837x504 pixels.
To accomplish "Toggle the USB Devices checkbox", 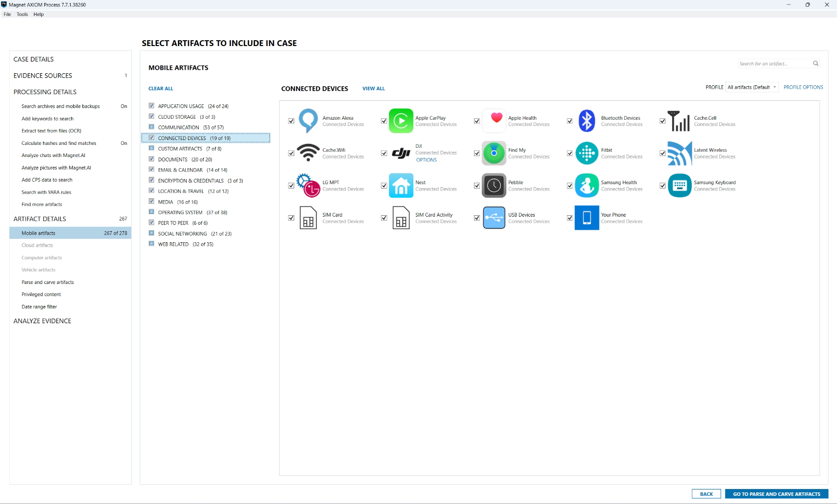I will [x=477, y=218].
